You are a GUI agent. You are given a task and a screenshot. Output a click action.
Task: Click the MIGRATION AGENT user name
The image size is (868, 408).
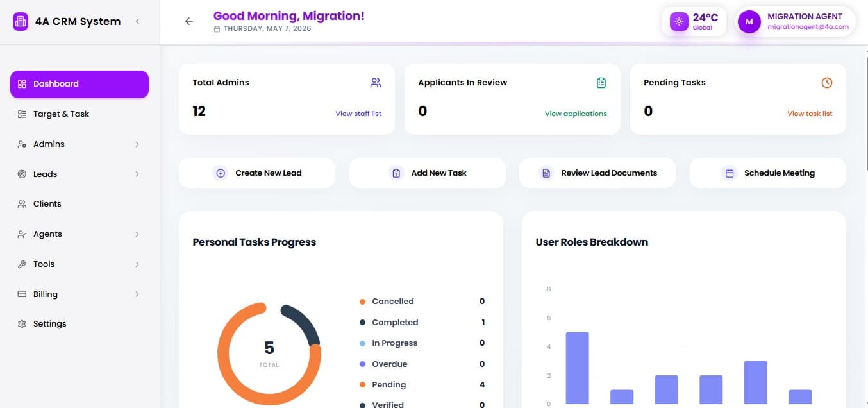805,17
